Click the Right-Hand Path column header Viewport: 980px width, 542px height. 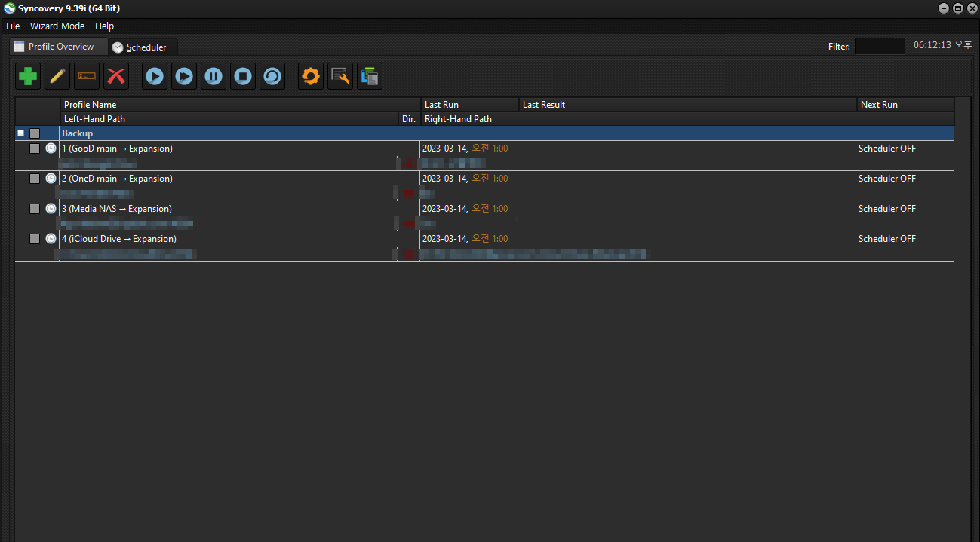[687, 119]
